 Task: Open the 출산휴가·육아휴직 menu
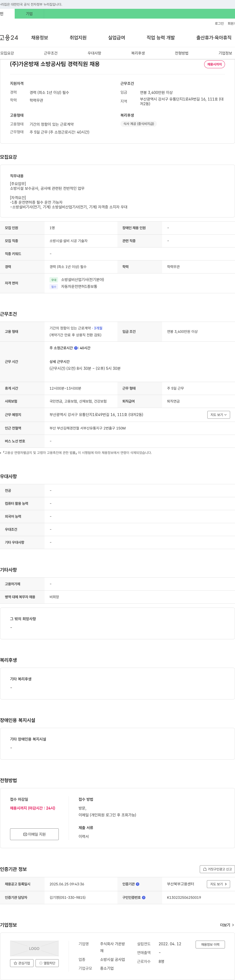point(214,38)
